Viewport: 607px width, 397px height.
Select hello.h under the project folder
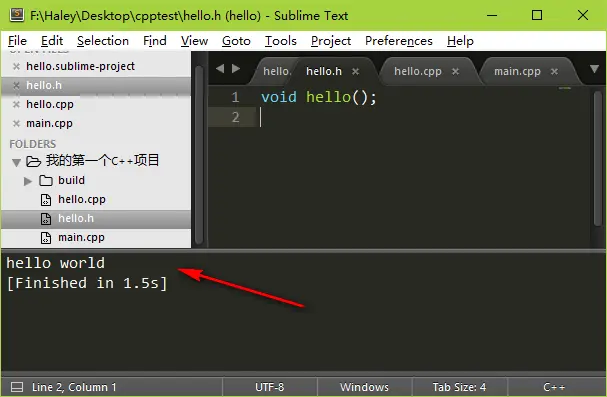[x=76, y=219]
